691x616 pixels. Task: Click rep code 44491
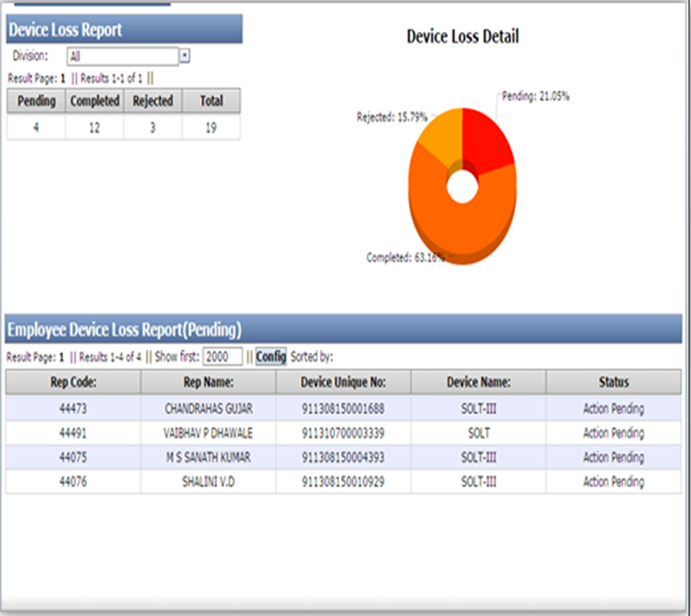pos(74,432)
